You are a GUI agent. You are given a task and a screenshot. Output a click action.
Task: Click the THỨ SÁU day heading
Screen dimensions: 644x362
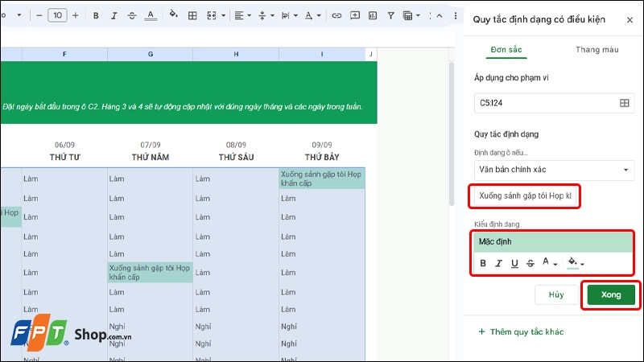236,157
